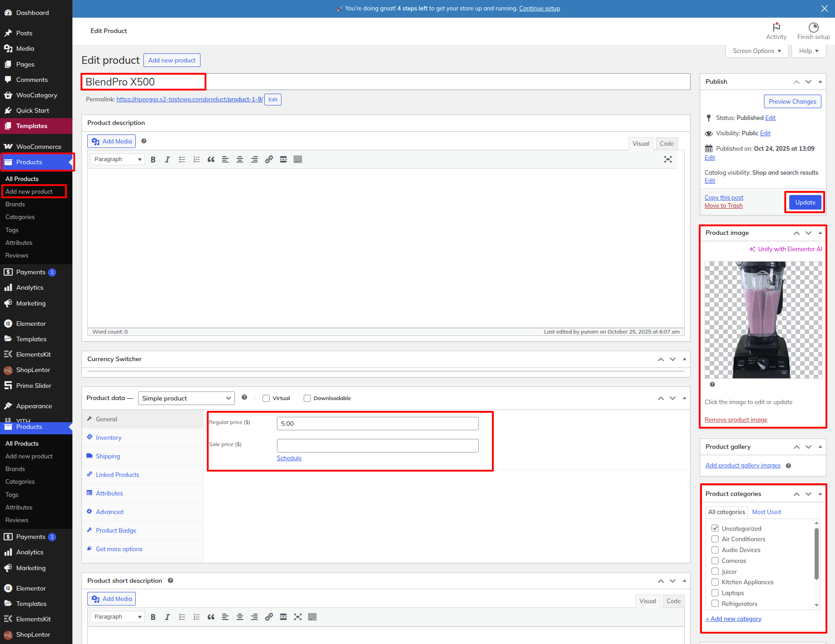Insert a blockquote in product description editor
This screenshot has height=644, width=835.
coord(211,159)
